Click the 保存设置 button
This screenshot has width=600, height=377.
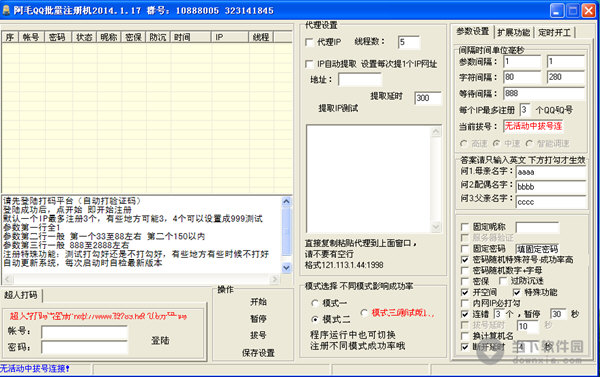click(x=258, y=353)
